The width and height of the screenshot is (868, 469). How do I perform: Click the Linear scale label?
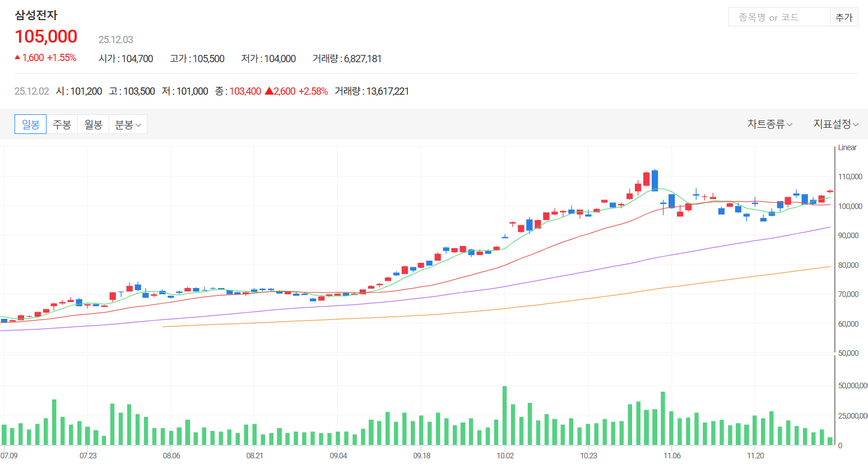847,147
